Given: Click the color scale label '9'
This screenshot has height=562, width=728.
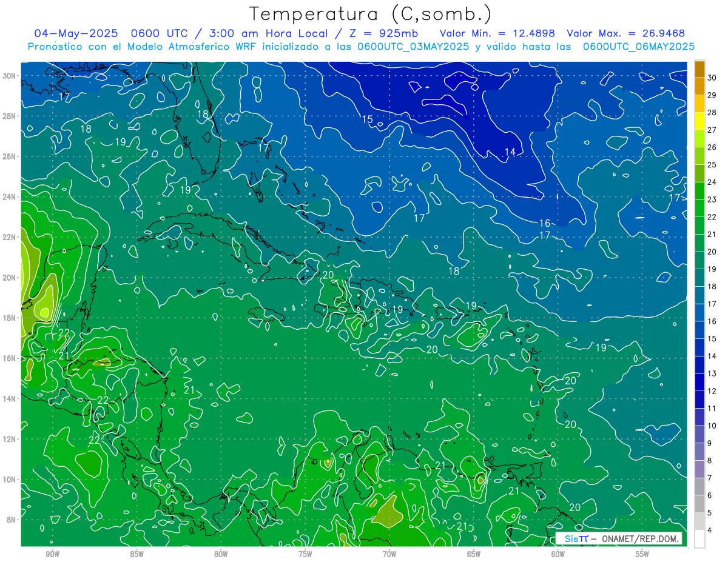Looking at the screenshot, I should [710, 443].
